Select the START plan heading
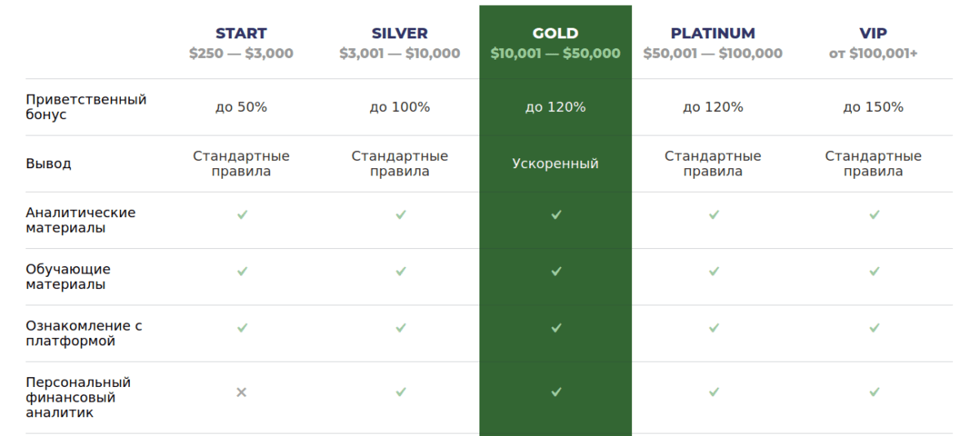 click(241, 33)
